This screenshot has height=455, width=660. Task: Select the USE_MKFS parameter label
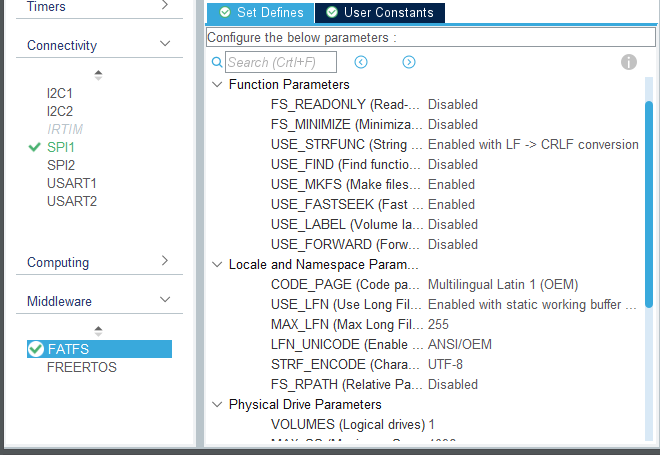point(345,184)
